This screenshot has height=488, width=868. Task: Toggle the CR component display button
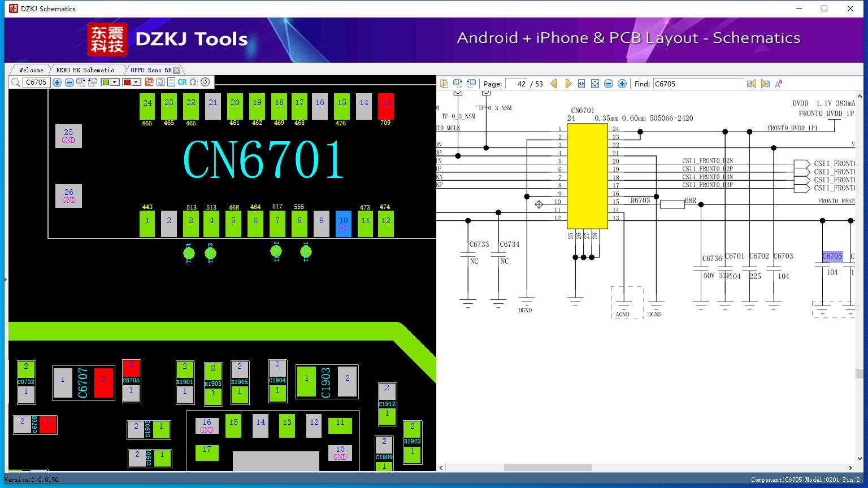[x=182, y=82]
